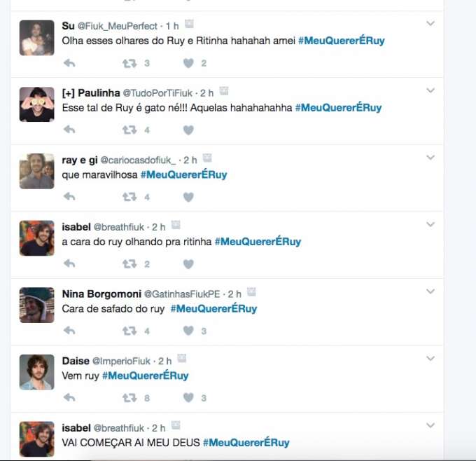Expand options chevron on Paulinha's tweet

click(x=430, y=90)
